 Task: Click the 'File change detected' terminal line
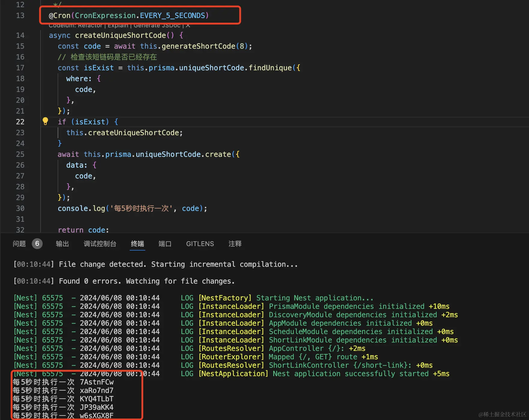pos(156,264)
